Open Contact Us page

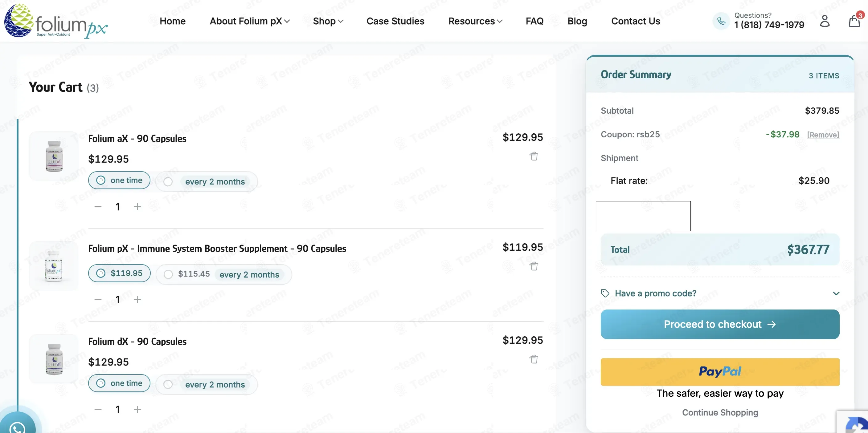click(x=636, y=21)
